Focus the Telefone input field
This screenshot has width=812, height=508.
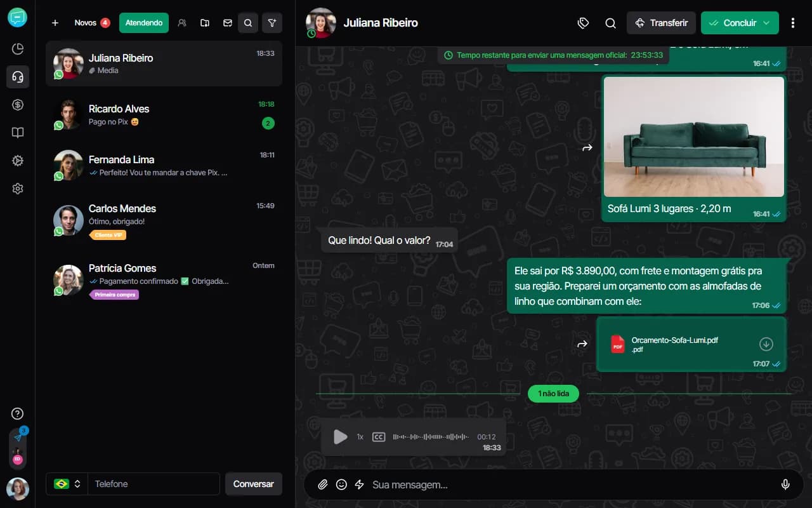[x=154, y=484]
